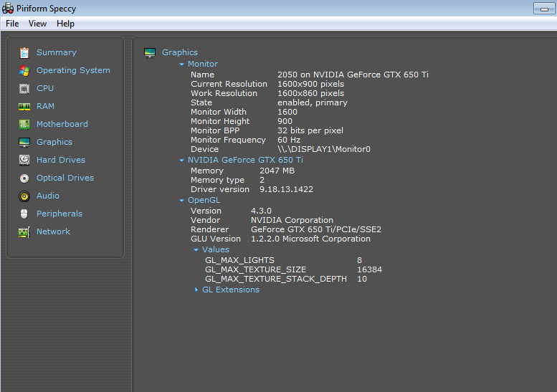Screen dimensions: 557x392
Task: Collapse the Values subsection
Action: click(x=196, y=250)
